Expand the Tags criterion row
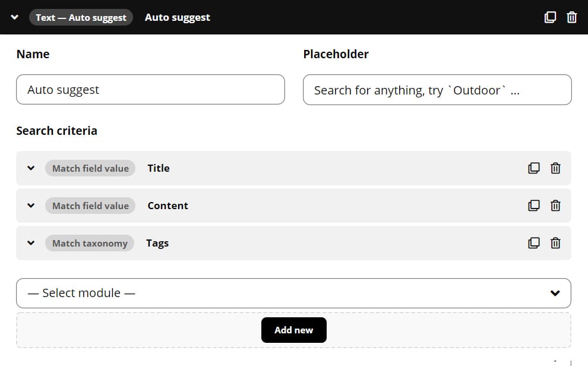The width and height of the screenshot is (588, 366). 31,243
